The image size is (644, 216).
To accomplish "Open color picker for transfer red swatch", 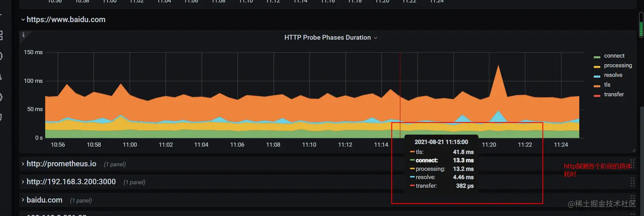I will tap(597, 95).
